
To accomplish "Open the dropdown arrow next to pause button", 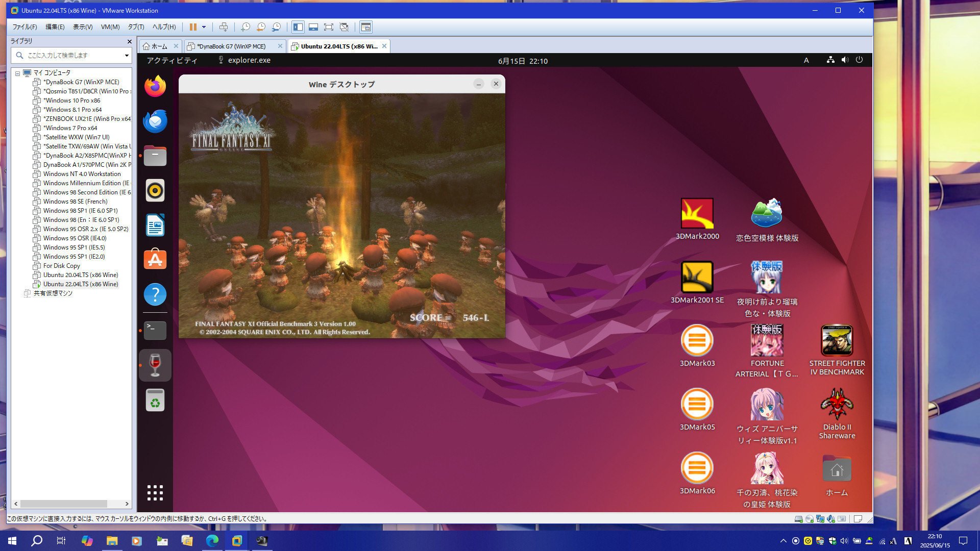I will tap(204, 27).
